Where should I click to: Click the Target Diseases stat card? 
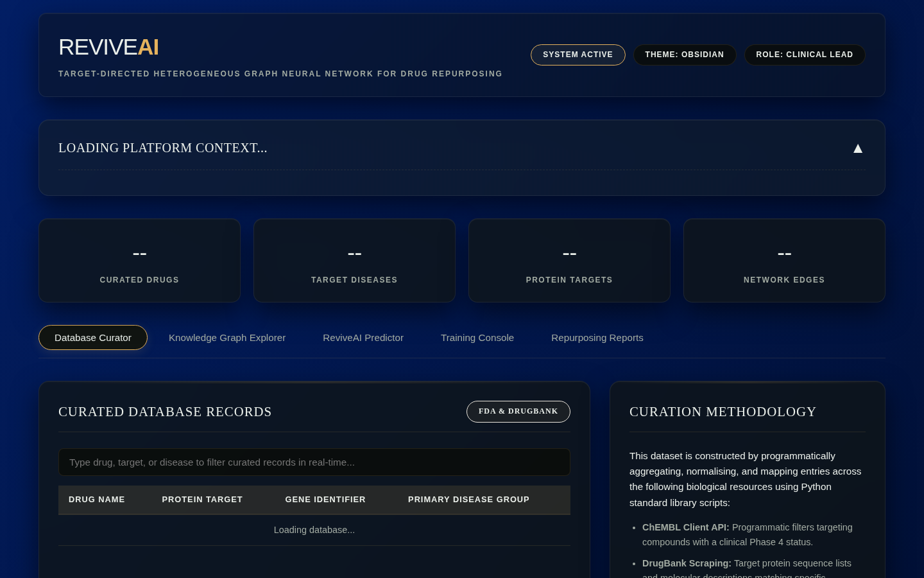pyautogui.click(x=355, y=261)
